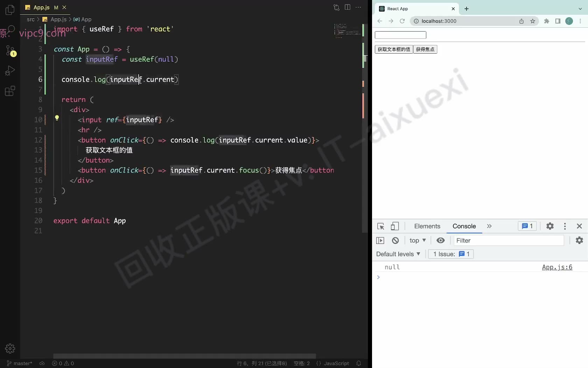The image size is (588, 368).
Task: Open the Extensions view icon
Action: (10, 91)
